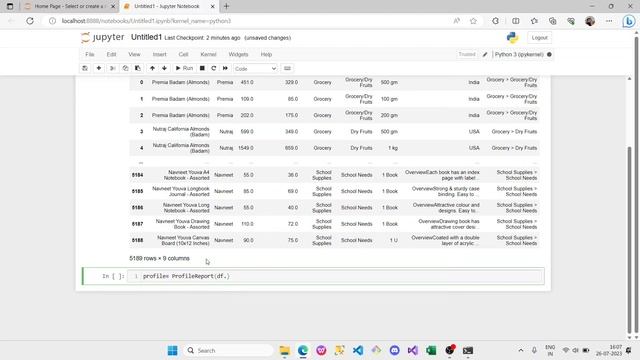Open Collections icon in Edge toolbar
Screen dimensions: 640x360
[x=552, y=21]
